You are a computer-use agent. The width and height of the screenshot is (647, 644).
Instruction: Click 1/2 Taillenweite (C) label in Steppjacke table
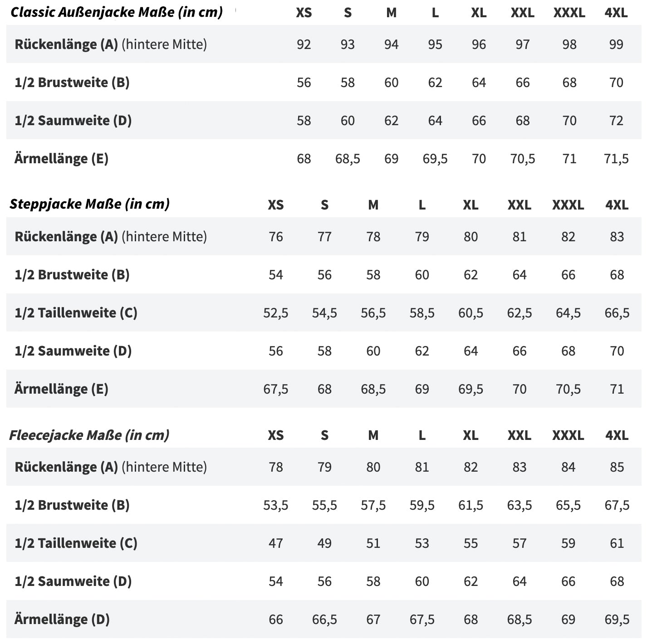(x=76, y=313)
